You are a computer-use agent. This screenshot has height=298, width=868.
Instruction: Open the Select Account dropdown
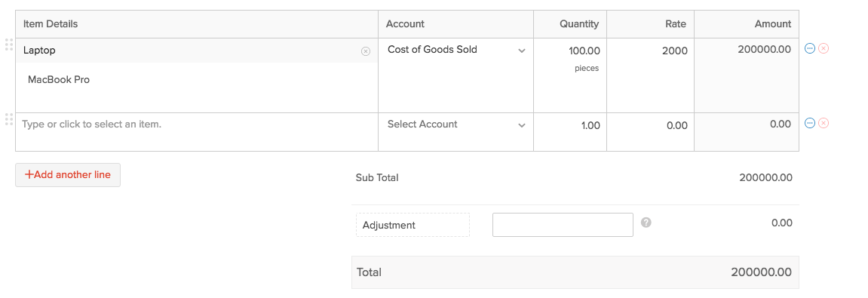(455, 124)
